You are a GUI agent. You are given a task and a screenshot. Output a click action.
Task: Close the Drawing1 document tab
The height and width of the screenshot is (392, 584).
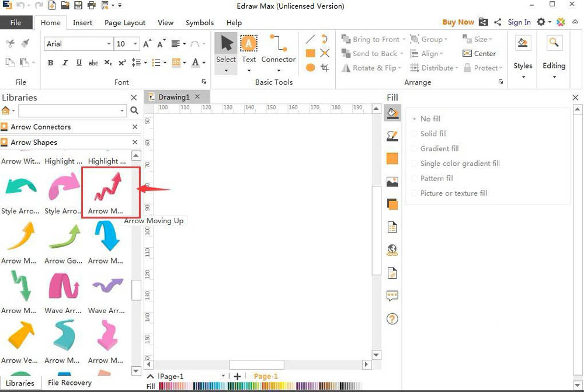pyautogui.click(x=197, y=96)
